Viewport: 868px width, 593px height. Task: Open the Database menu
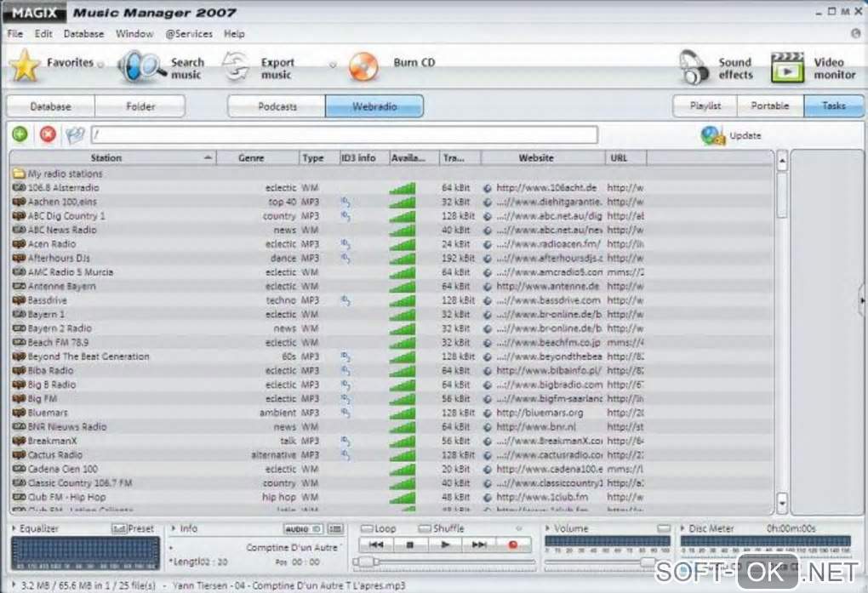83,34
